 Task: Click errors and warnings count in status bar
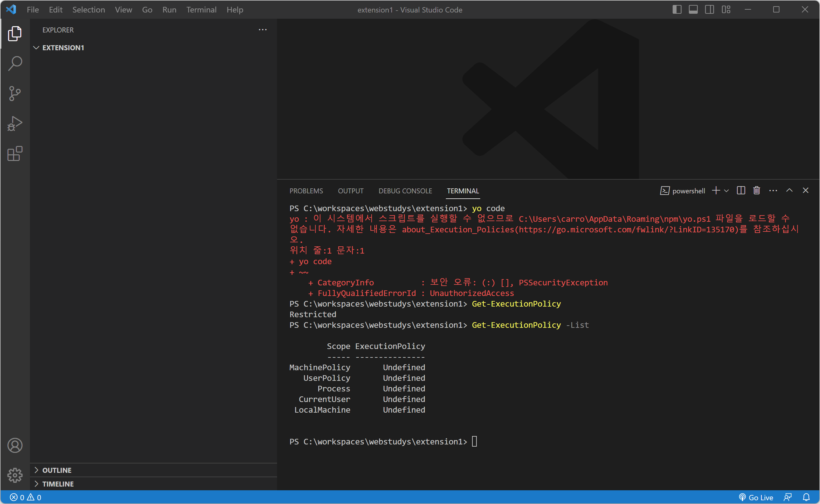point(25,497)
